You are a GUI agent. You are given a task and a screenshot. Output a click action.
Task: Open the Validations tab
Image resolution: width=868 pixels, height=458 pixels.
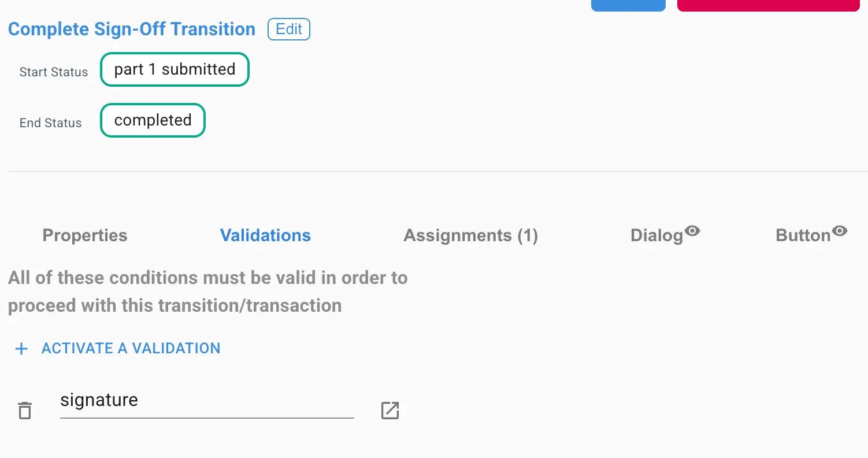[265, 235]
